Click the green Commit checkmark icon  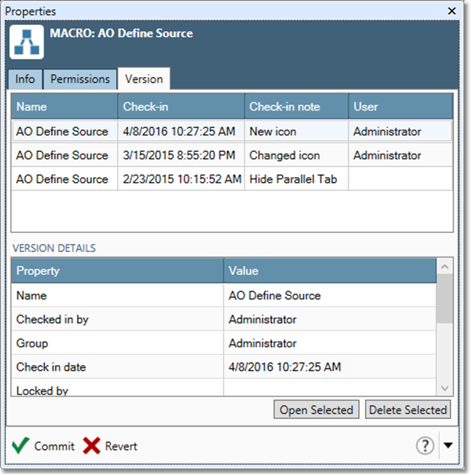point(20,445)
